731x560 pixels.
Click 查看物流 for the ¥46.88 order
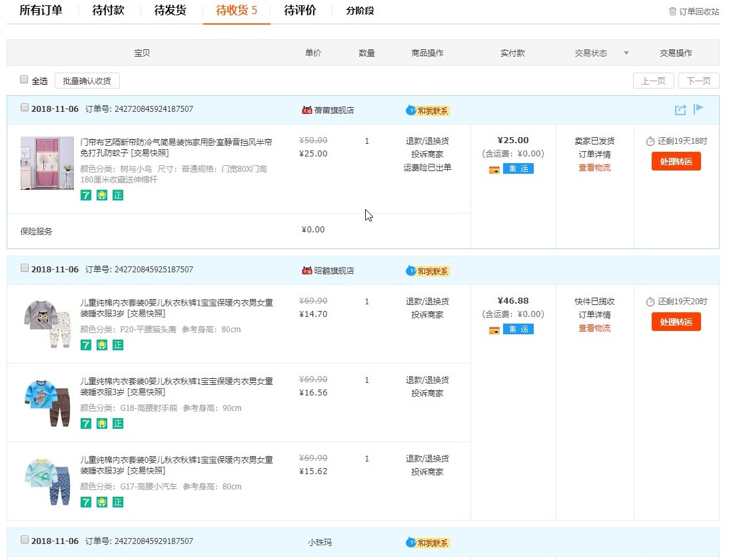click(594, 328)
